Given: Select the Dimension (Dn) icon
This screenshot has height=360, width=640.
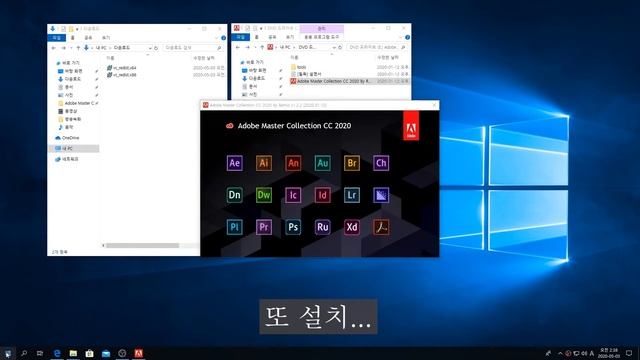Looking at the screenshot, I should pyautogui.click(x=234, y=195).
